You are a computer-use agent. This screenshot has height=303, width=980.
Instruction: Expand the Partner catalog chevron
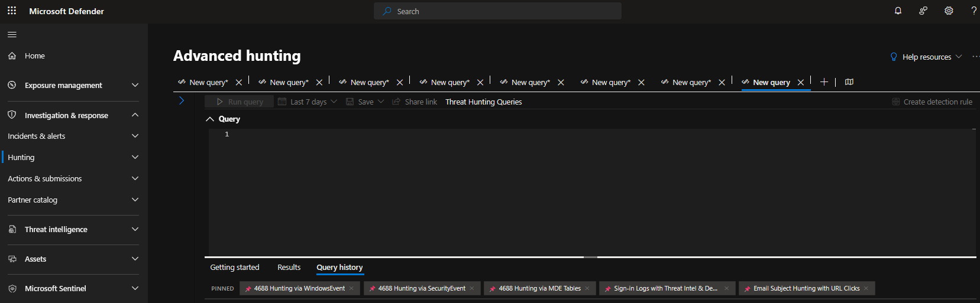(135, 200)
